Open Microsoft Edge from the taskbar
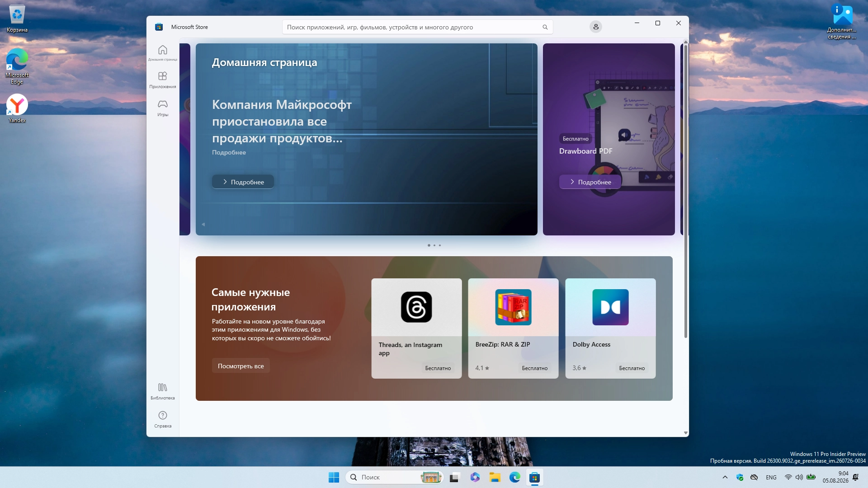The height and width of the screenshot is (488, 868). 514,477
